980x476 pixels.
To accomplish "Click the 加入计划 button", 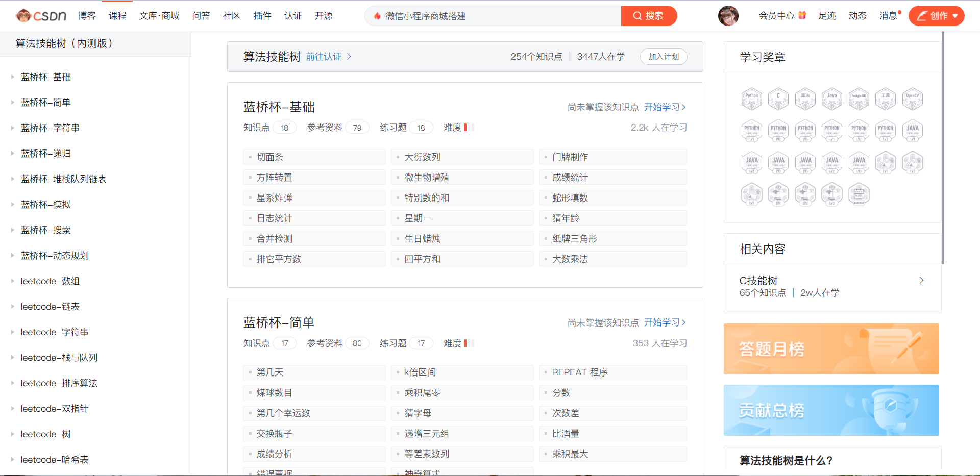I will tap(664, 57).
